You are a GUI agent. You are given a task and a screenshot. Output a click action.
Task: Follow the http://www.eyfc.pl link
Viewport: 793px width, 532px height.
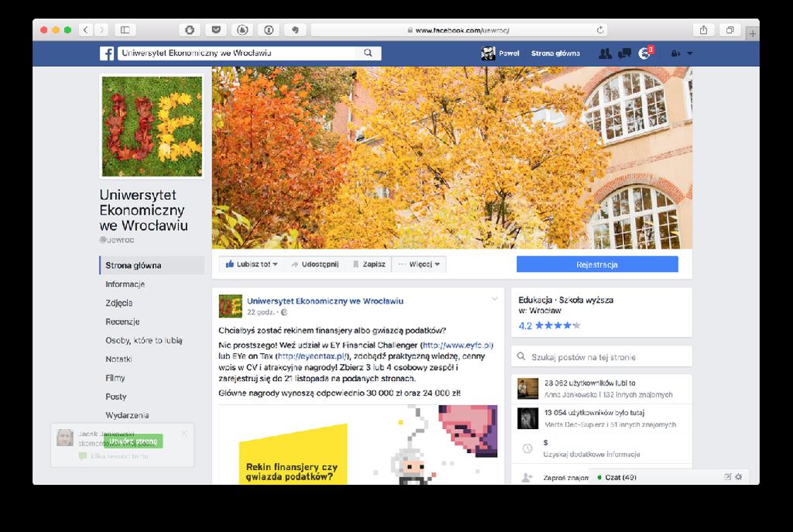click(x=457, y=345)
